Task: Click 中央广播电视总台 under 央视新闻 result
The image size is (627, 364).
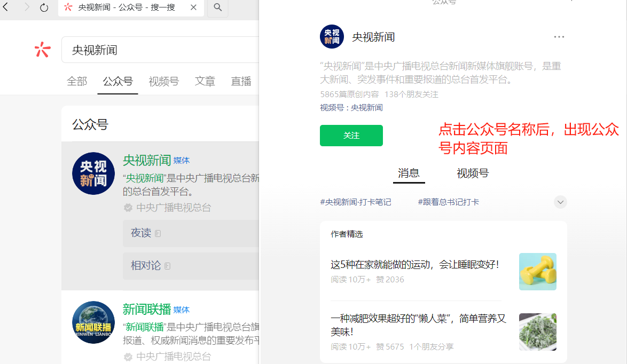Action: 174,208
